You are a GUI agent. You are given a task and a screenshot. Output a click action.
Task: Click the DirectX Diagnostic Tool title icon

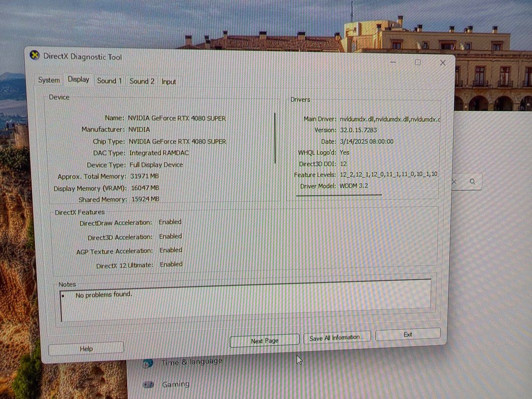(34, 55)
